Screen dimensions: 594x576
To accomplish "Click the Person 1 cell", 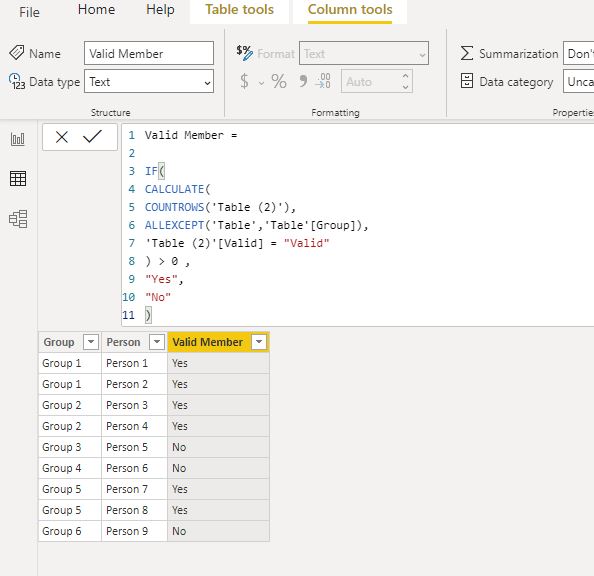I will 134,363.
